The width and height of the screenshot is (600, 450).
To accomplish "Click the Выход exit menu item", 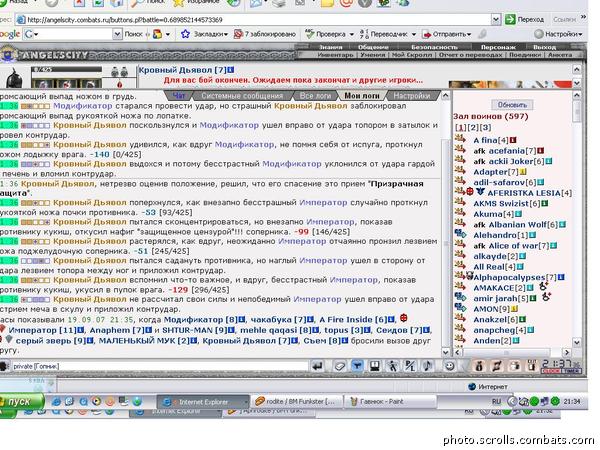I will click(x=544, y=47).
